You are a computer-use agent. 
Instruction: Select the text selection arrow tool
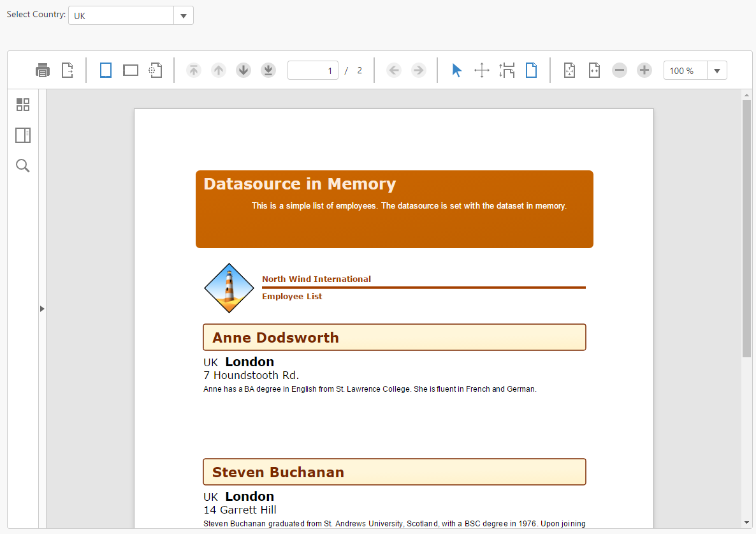(x=456, y=70)
